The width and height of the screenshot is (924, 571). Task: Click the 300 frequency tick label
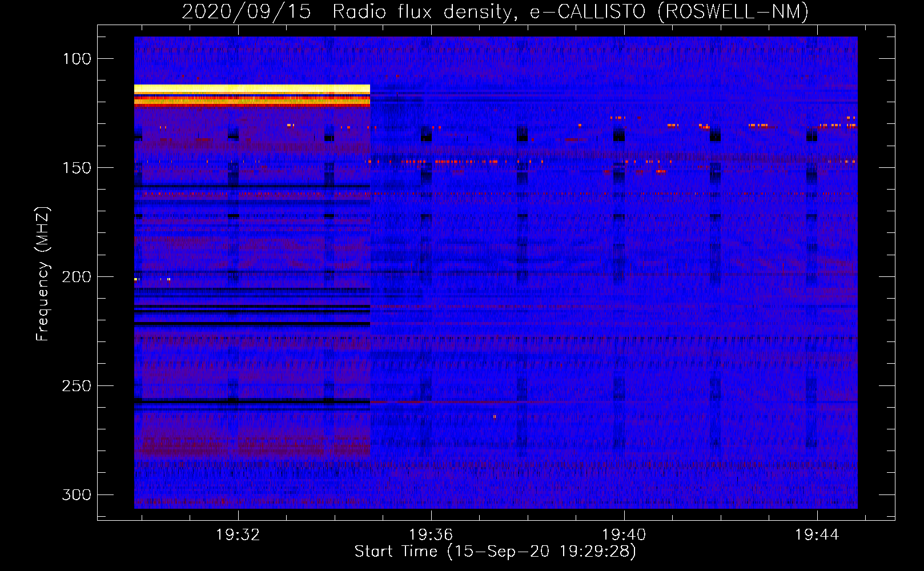tap(77, 494)
